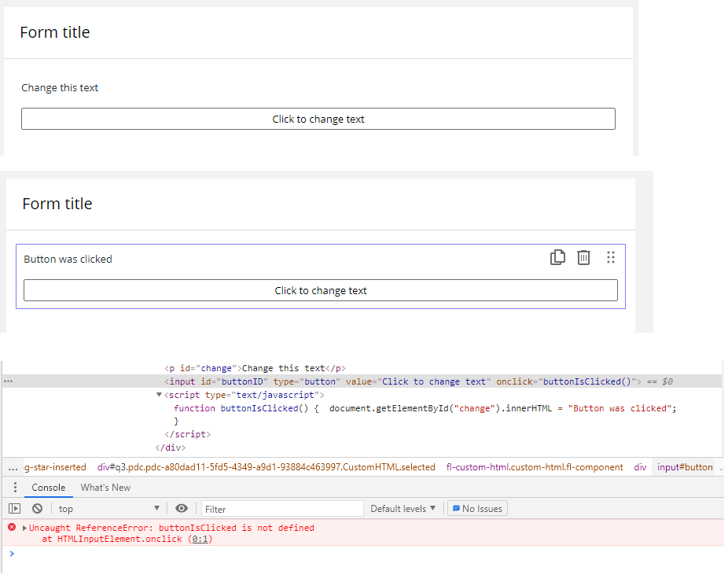This screenshot has height=582, width=728.
Task: Click the 'Button was clicked' text
Action: (68, 260)
